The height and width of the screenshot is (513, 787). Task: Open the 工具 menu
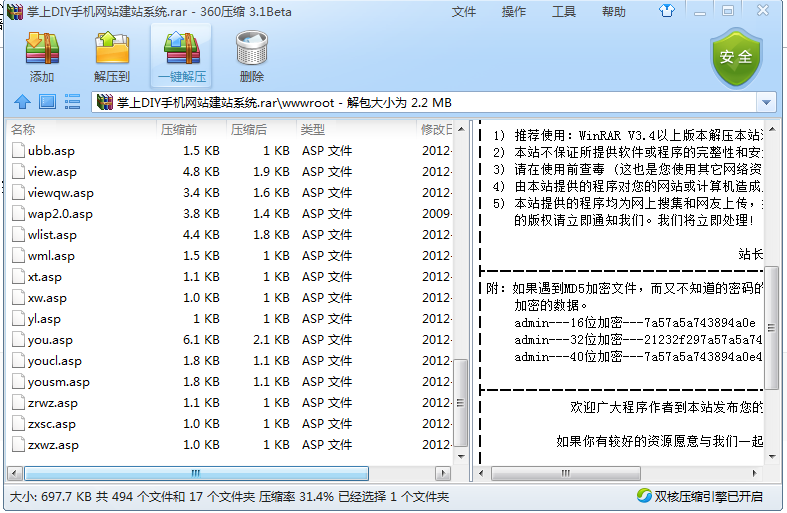[564, 12]
